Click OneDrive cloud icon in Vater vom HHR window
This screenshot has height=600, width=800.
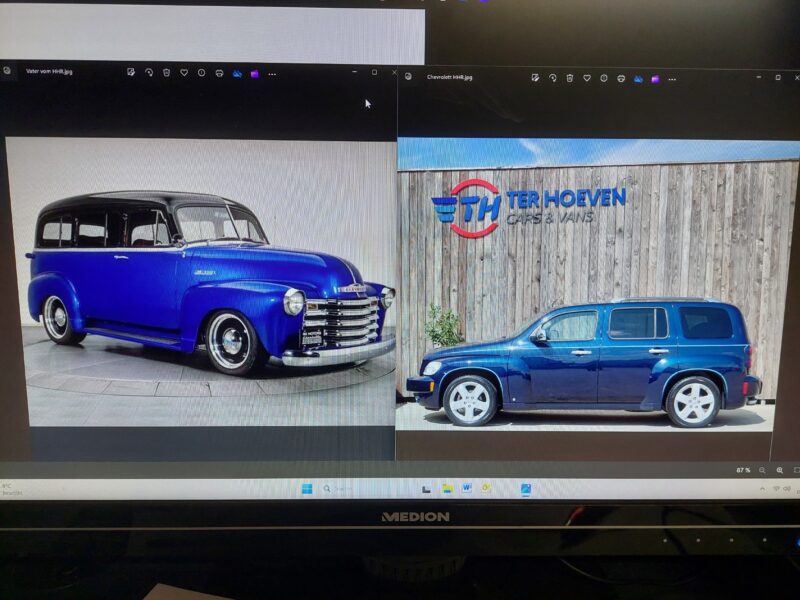[237, 74]
